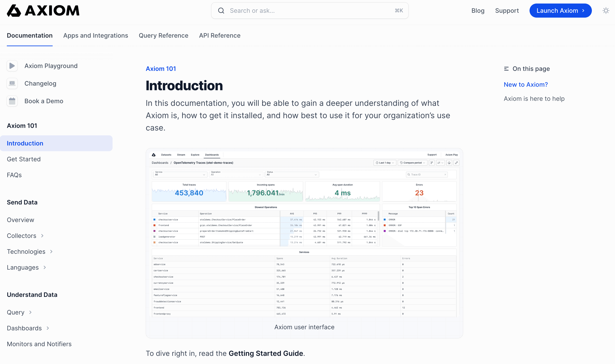615x364 pixels.
Task: Click the Launch Axiom button
Action: (561, 11)
